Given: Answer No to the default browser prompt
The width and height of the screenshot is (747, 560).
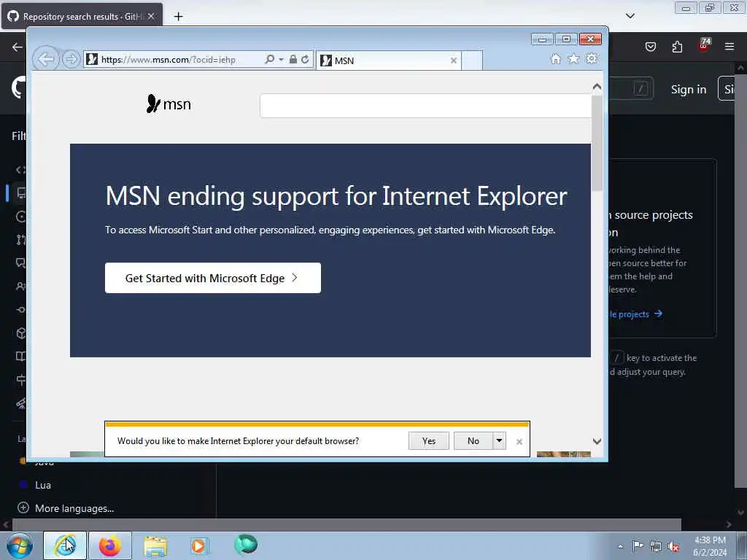Looking at the screenshot, I should pos(473,441).
